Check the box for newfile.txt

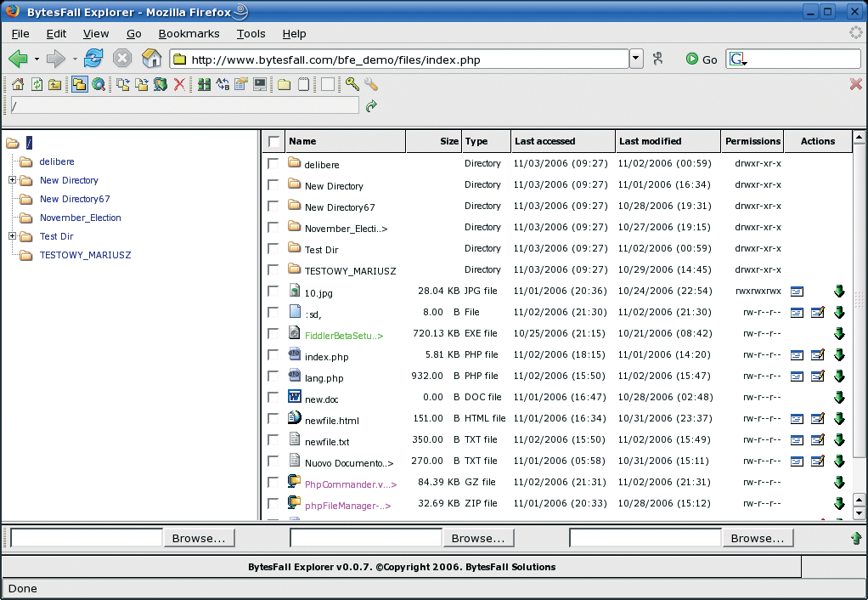[273, 439]
